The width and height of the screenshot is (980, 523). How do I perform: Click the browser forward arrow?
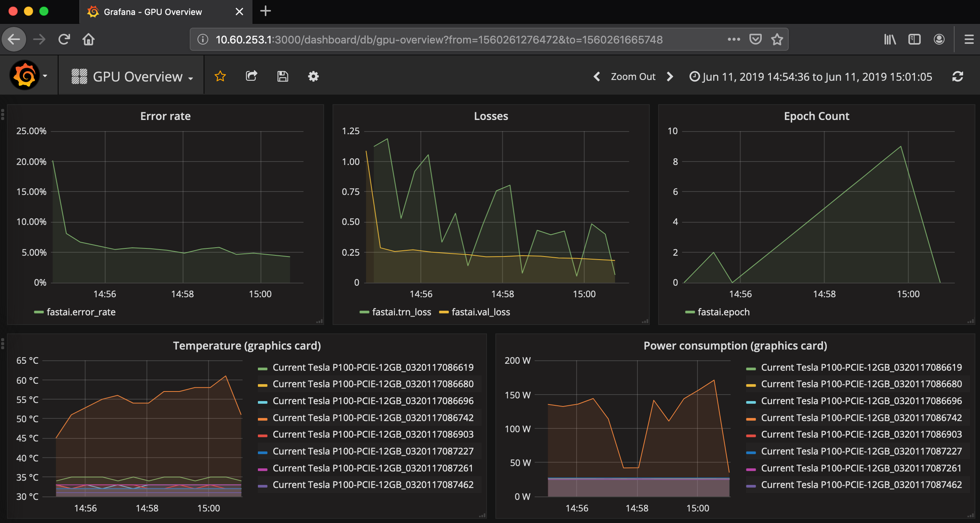pos(39,39)
